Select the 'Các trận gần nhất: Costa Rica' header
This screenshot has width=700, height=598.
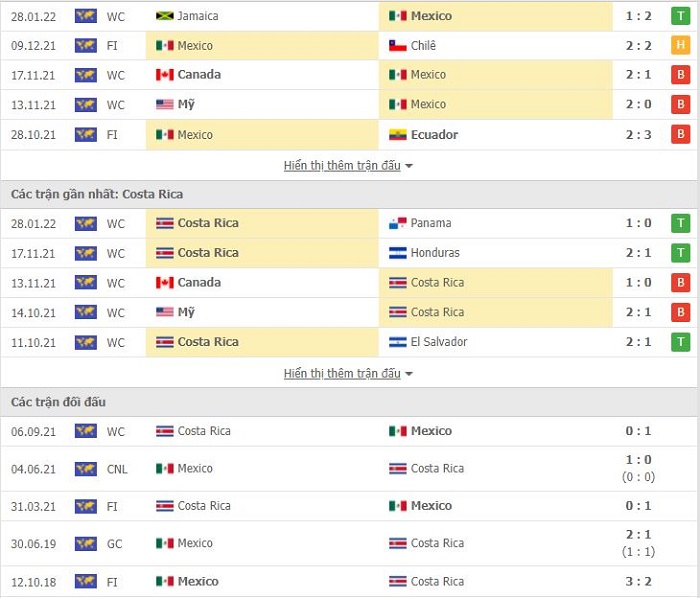tap(97, 194)
